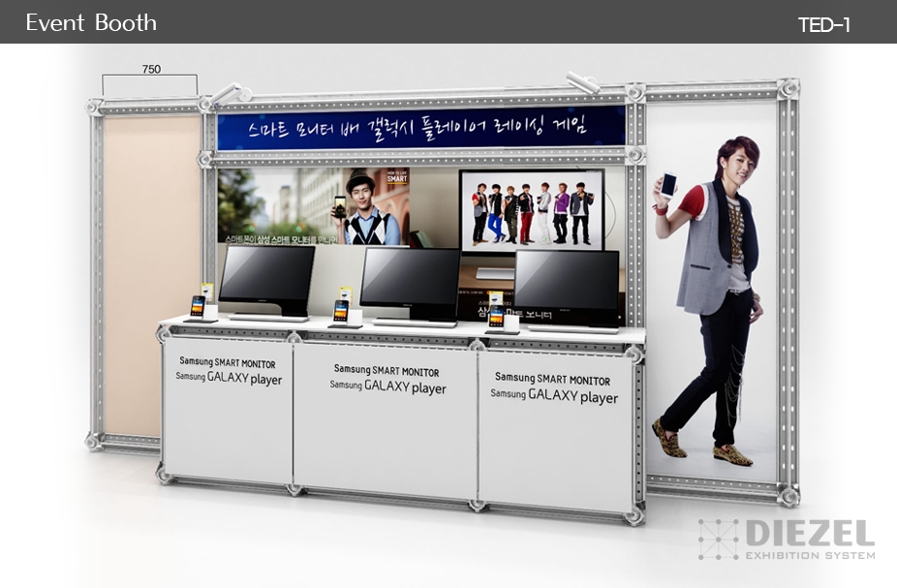Click the beige wall panel on the left
897x588 pixels.
(152, 271)
